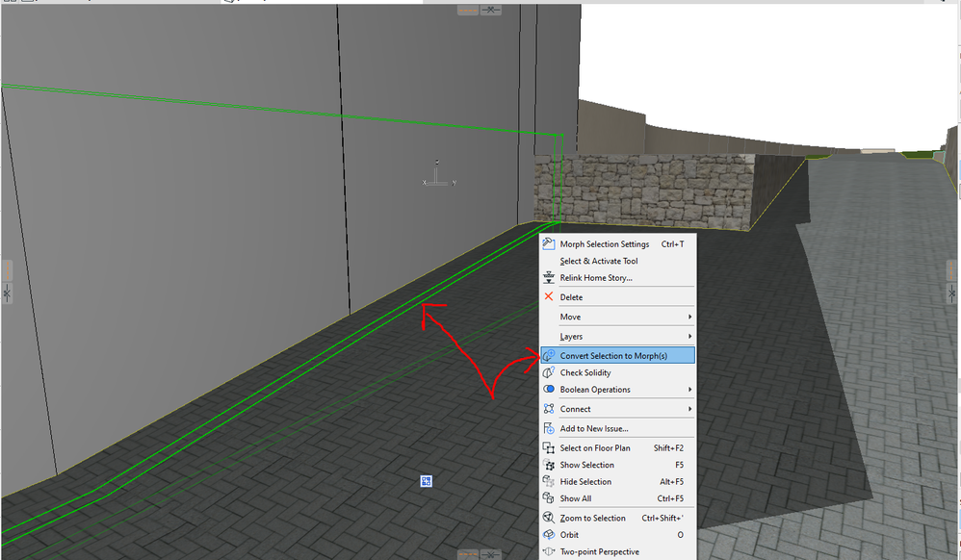This screenshot has height=560, width=961.
Task: Click the top edge scissors cut handle
Action: tap(491, 10)
